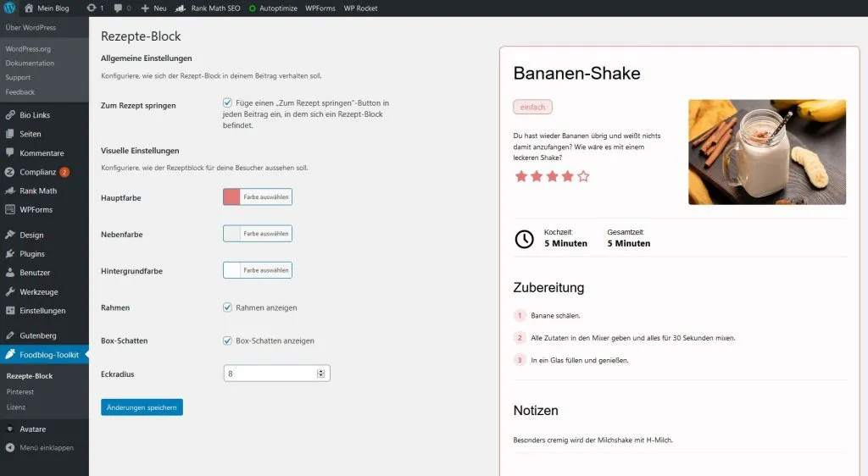
Task: Open Rank Math SEO in admin bar
Action: (208, 8)
